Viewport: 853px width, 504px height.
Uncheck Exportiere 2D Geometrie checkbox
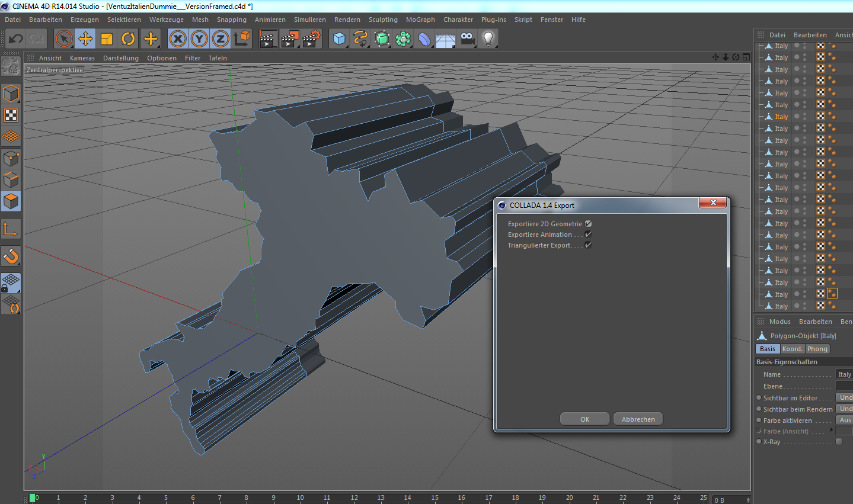[589, 224]
